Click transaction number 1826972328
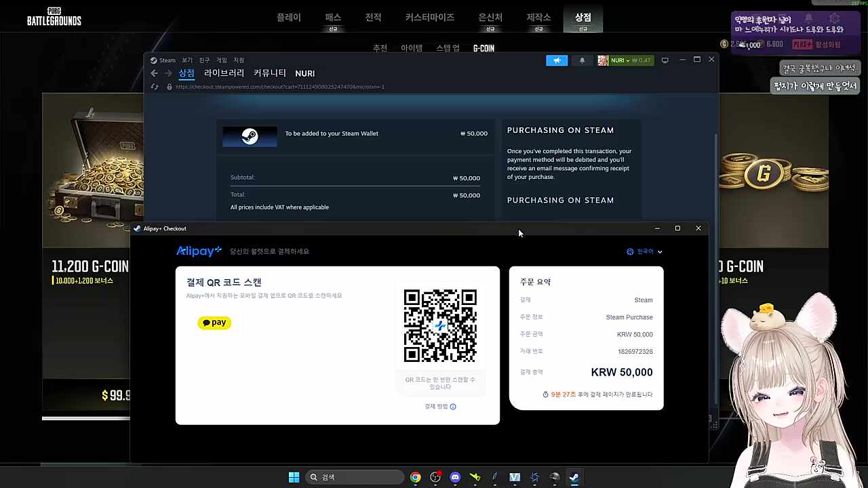The height and width of the screenshot is (488, 868). point(635,352)
